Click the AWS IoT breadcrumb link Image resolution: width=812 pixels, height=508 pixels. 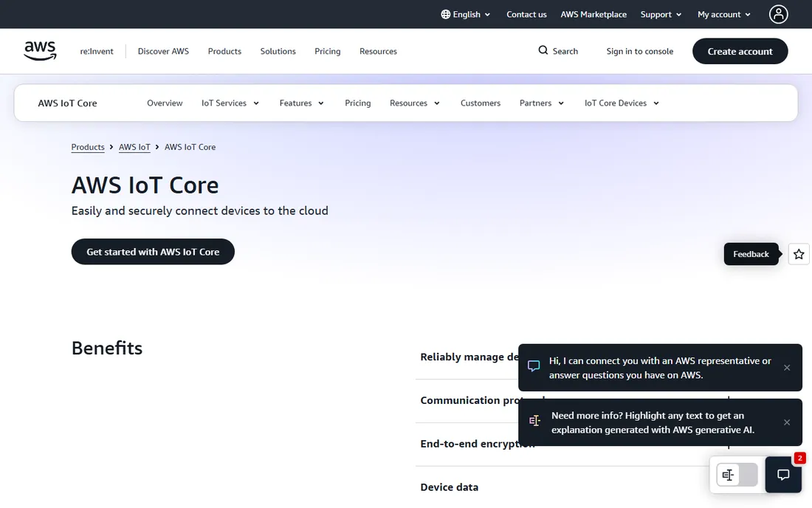[134, 147]
